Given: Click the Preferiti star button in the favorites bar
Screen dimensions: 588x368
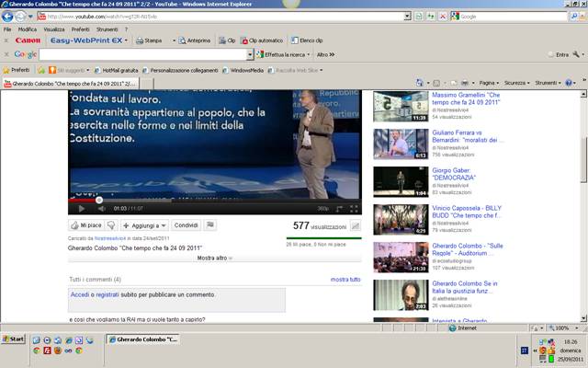Looking at the screenshot, I should coord(17,70).
